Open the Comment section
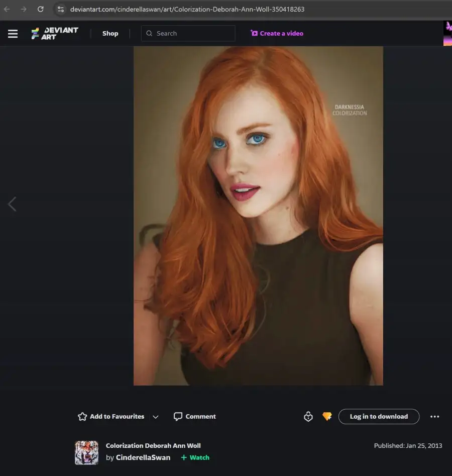This screenshot has height=476, width=452. [194, 417]
